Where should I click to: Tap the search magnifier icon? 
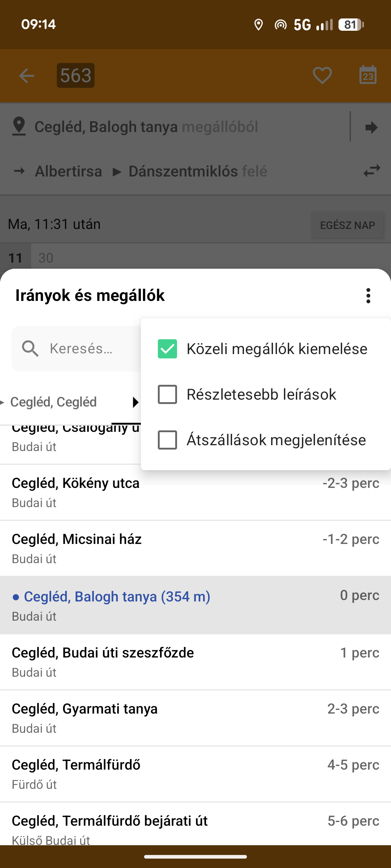pyautogui.click(x=30, y=349)
